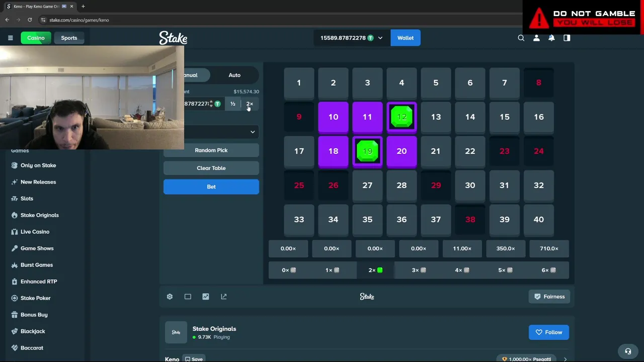Image resolution: width=644 pixels, height=362 pixels.
Task: Open game settings gear icon
Action: [x=170, y=297]
